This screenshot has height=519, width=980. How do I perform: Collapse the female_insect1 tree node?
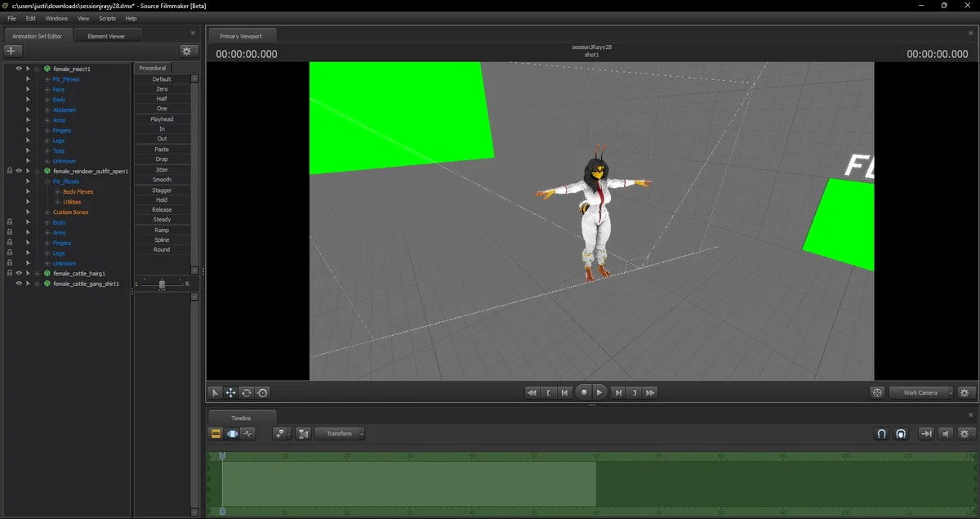pos(38,69)
